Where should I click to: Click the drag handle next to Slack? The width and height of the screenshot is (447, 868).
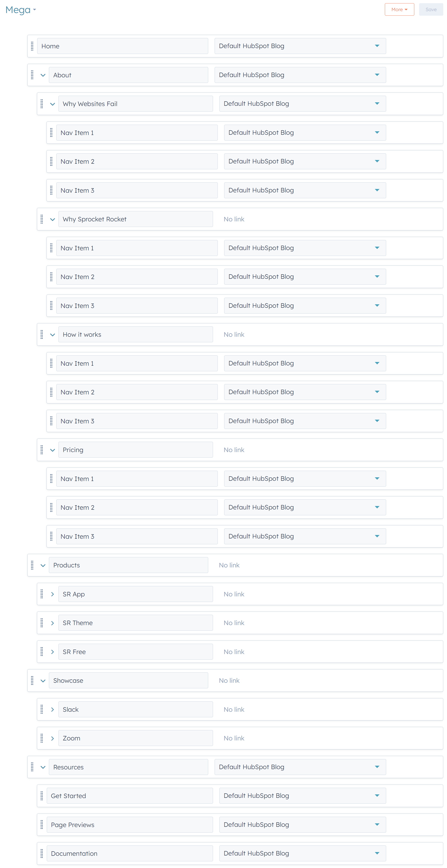(x=42, y=709)
